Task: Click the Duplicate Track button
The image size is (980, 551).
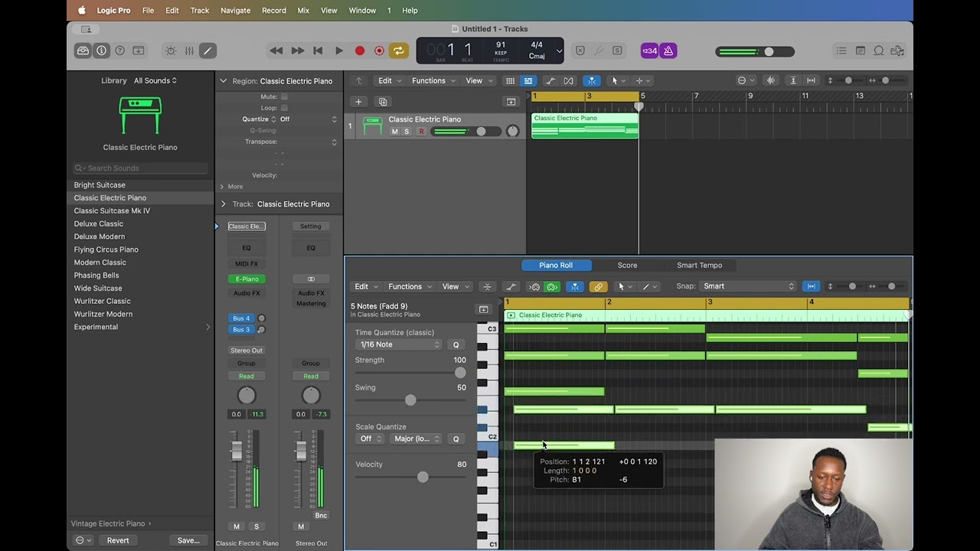Action: [383, 102]
